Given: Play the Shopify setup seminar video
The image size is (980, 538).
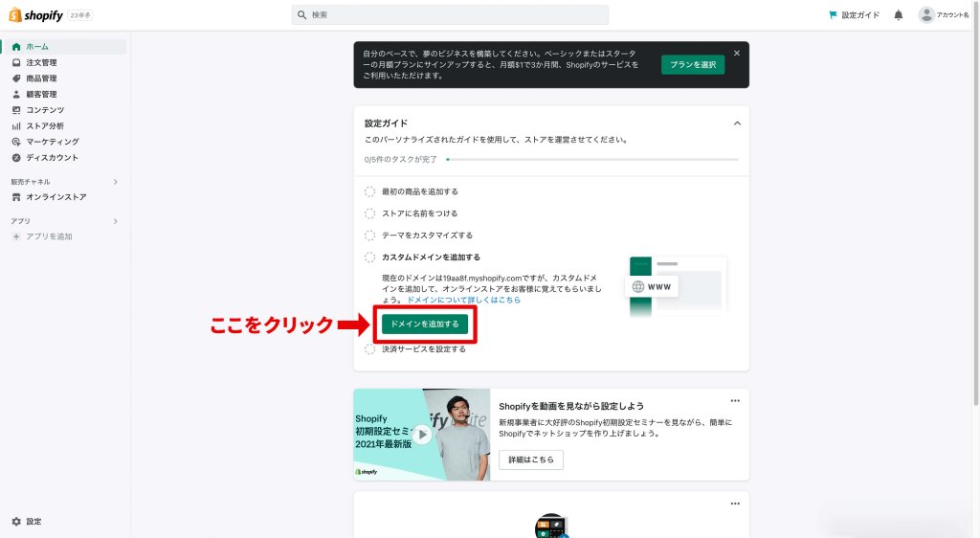Looking at the screenshot, I should pos(422,435).
